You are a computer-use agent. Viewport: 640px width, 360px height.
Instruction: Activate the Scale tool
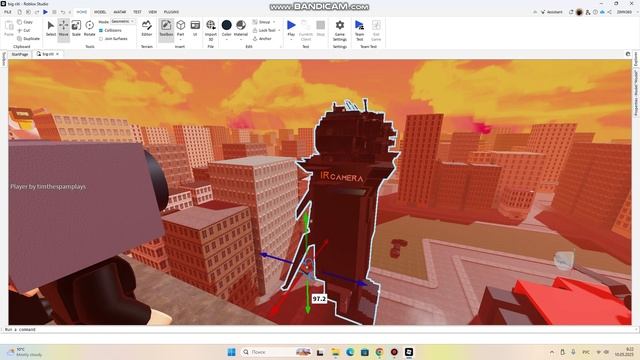76,29
